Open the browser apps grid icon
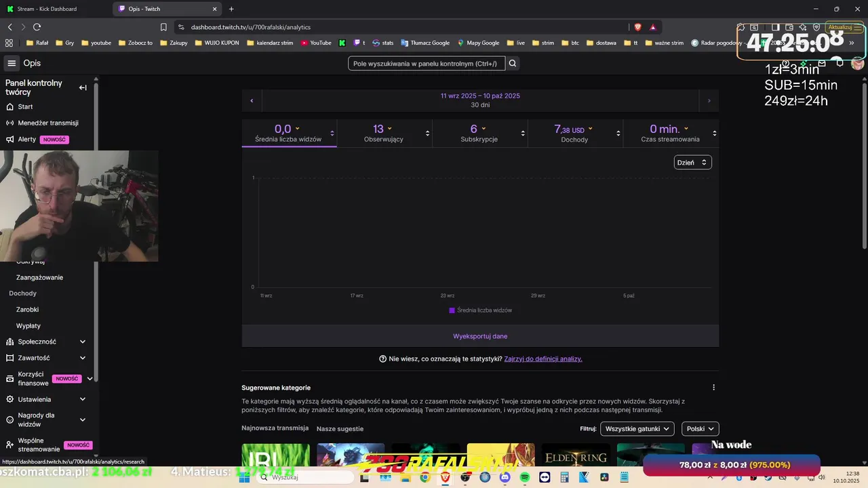868x488 pixels. (9, 43)
